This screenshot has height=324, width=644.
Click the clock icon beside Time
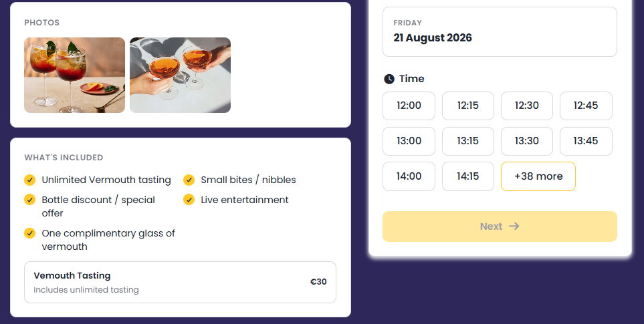(389, 79)
